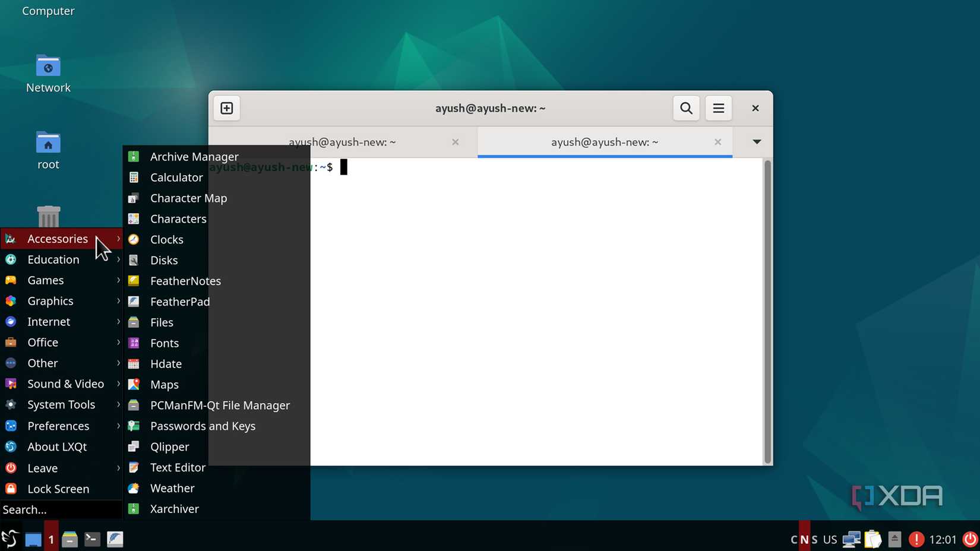Click Lock Screen in the main menu
The width and height of the screenshot is (980, 551).
(x=58, y=489)
